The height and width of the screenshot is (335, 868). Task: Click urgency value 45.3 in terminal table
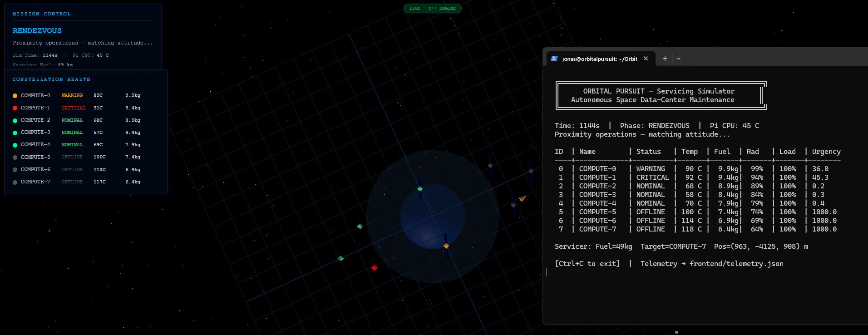click(820, 177)
